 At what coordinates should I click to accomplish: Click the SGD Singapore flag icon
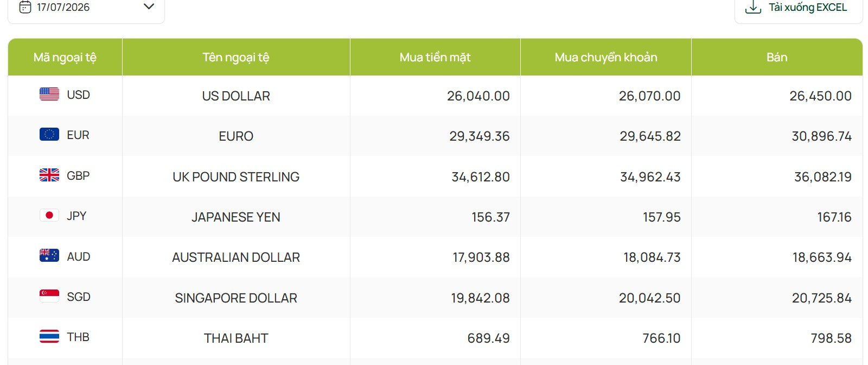click(x=49, y=295)
